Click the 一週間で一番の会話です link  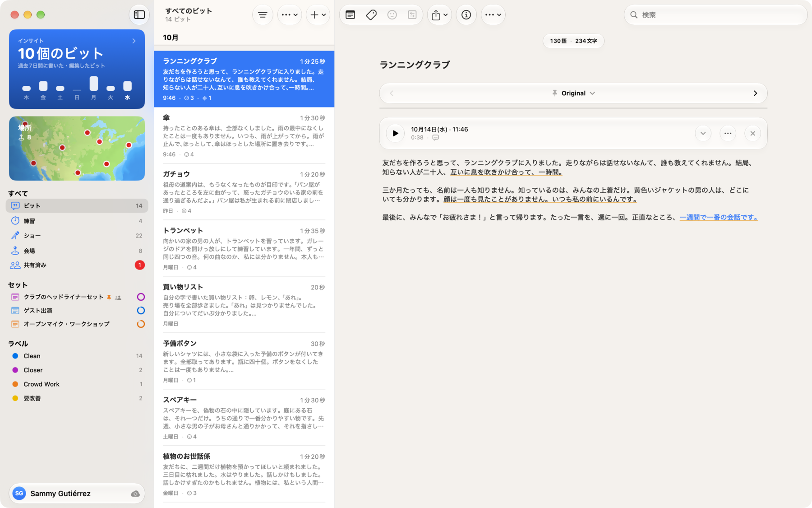pyautogui.click(x=718, y=217)
